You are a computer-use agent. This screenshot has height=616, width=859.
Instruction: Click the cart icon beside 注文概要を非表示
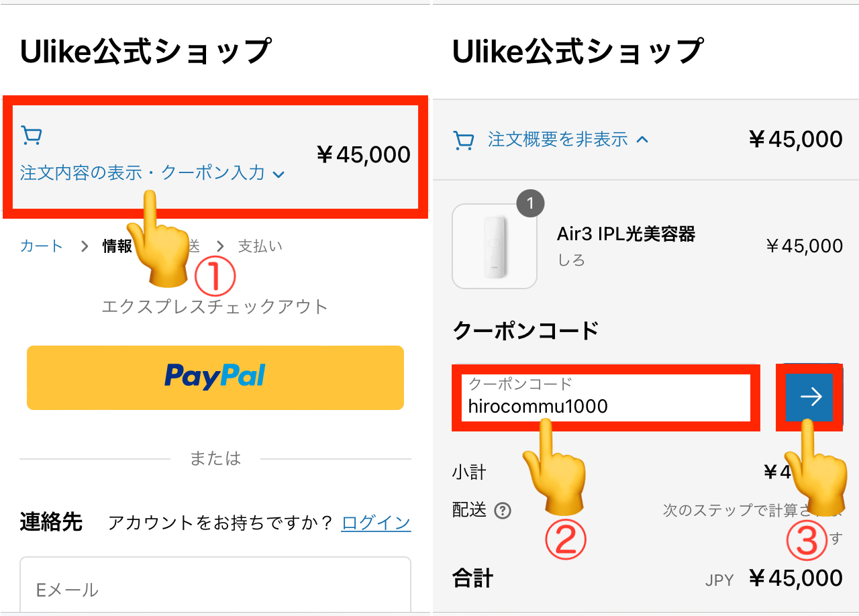pyautogui.click(x=464, y=140)
